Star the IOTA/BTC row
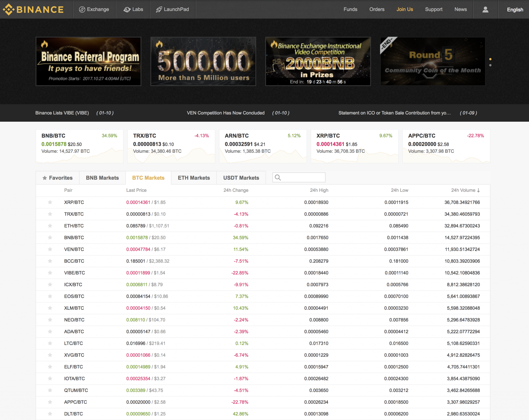The image size is (529, 420). coord(50,379)
